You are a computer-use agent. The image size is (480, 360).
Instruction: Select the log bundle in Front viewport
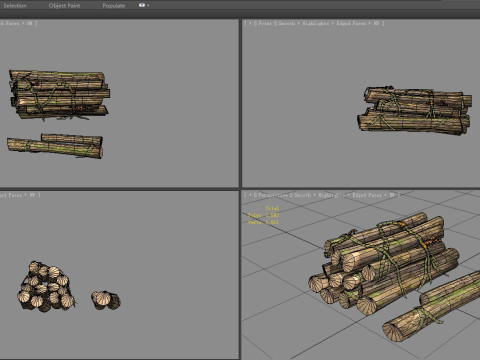(x=414, y=111)
